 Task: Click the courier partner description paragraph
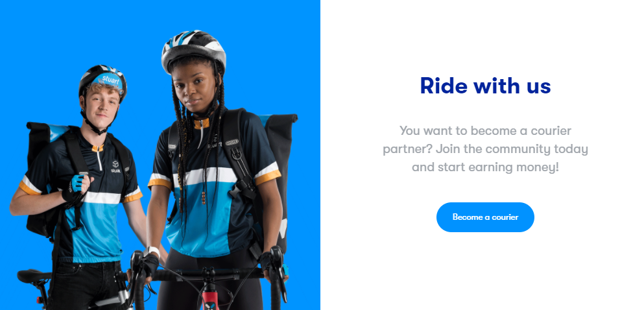point(485,149)
